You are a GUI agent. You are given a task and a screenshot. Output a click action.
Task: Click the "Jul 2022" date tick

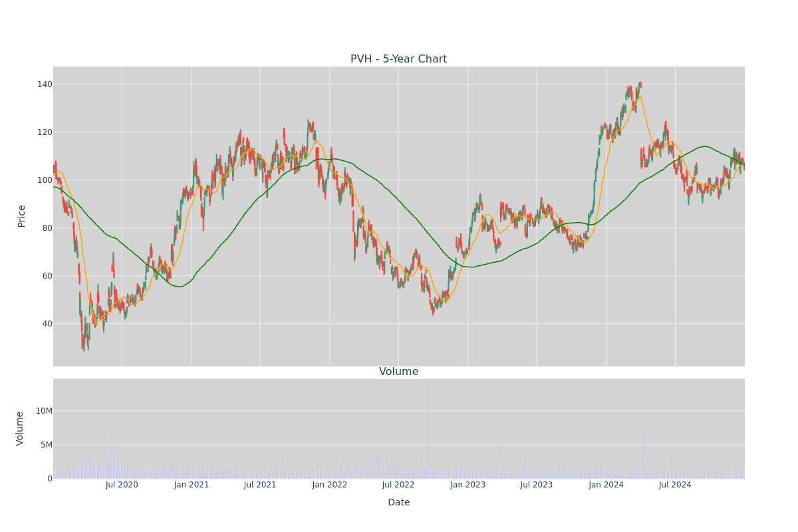pos(398,485)
